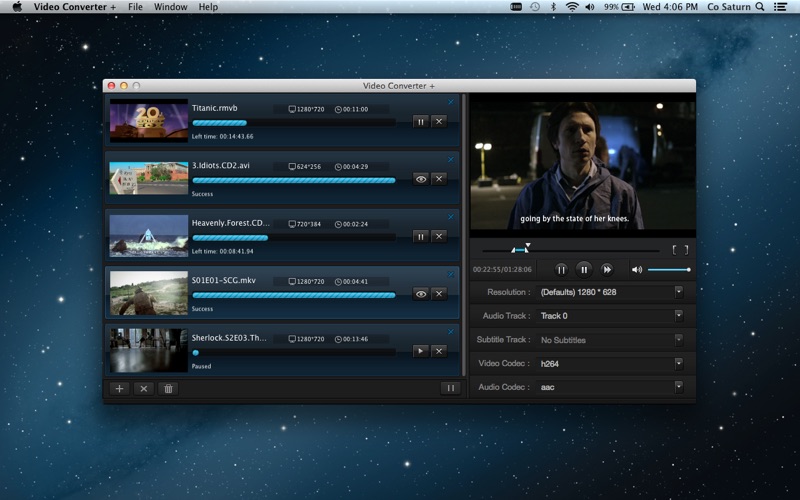The image size is (800, 500).
Task: Open the Video Codec dropdown
Action: [x=609, y=364]
